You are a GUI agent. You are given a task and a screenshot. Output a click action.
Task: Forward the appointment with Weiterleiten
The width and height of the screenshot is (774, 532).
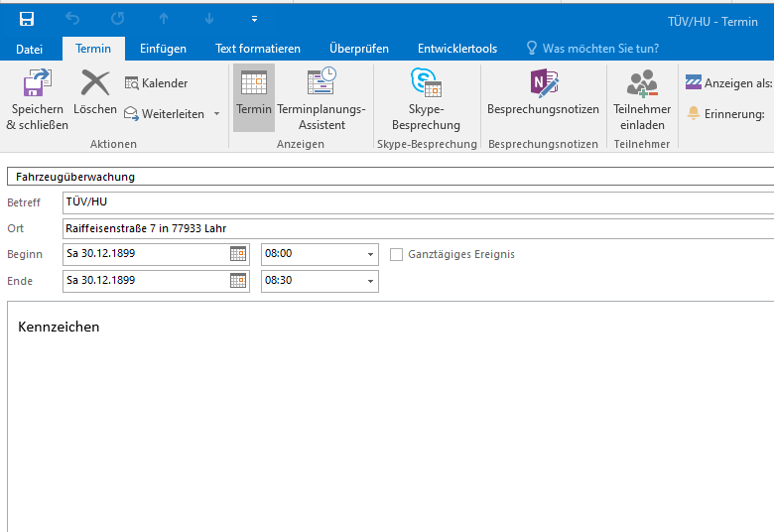[x=165, y=113]
